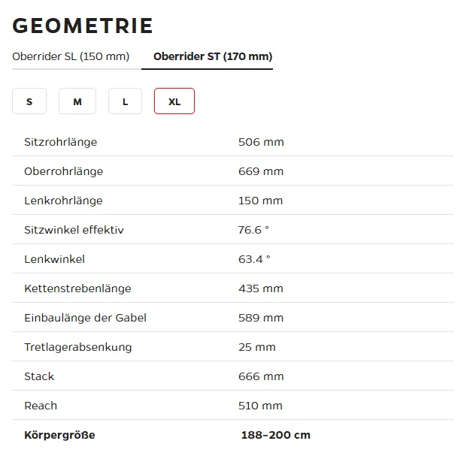Screen dimensions: 476x465
Task: Choose frame size S
Action: coord(29,101)
